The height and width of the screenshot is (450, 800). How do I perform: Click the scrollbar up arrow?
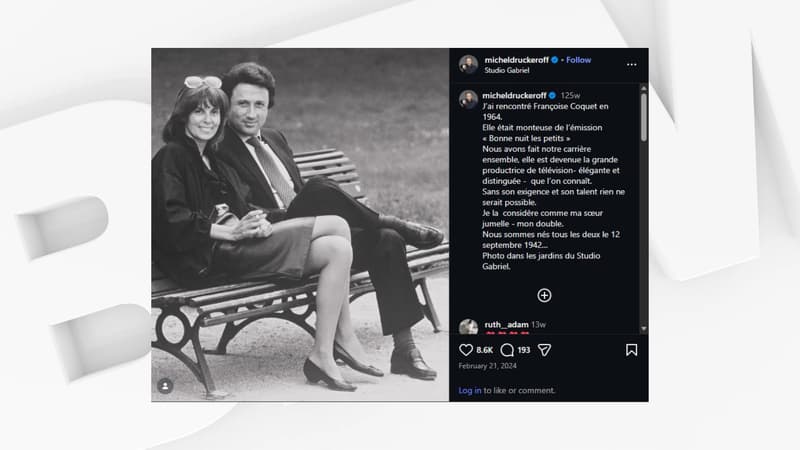643,88
